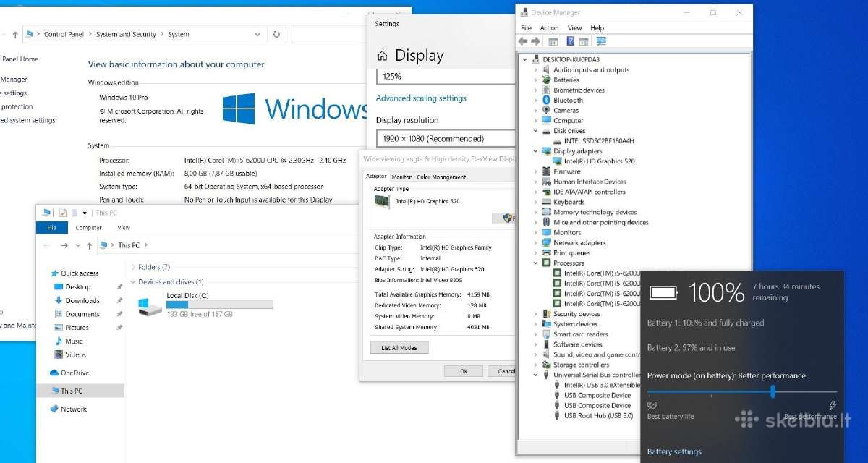Click Network icon in Explorer sidebar

54,409
